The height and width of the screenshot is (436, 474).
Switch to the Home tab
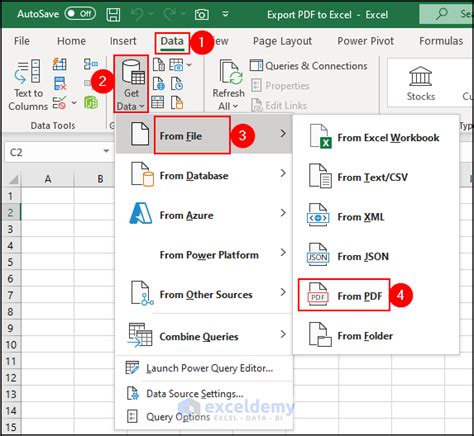pyautogui.click(x=71, y=41)
